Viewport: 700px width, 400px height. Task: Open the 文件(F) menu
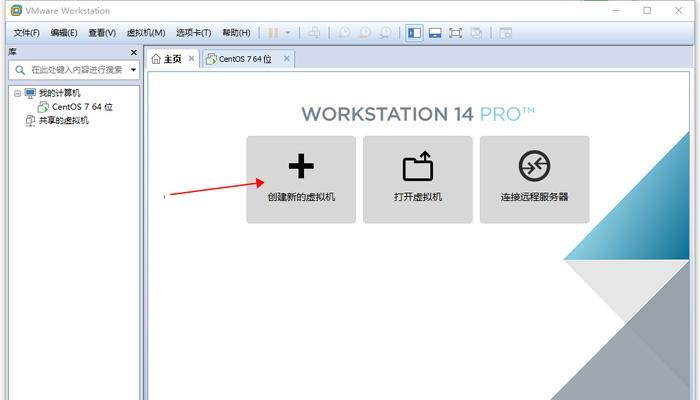coord(26,33)
